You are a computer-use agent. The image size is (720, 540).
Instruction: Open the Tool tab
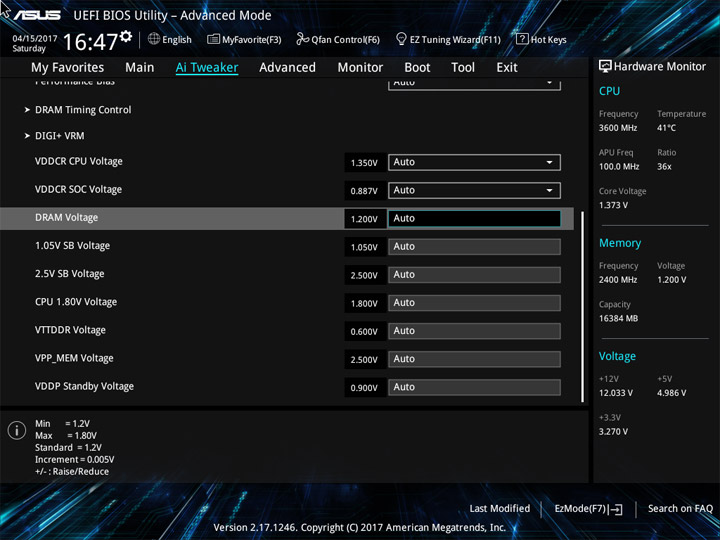pos(463,68)
